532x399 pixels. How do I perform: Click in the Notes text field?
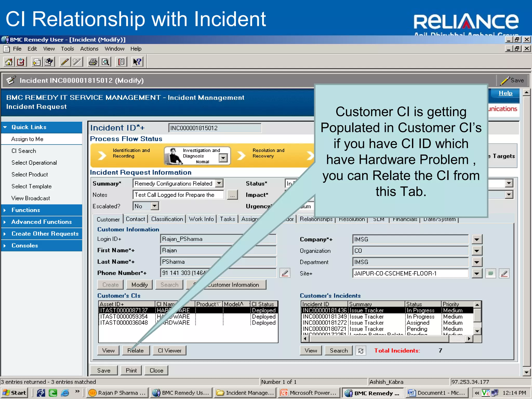(x=178, y=195)
